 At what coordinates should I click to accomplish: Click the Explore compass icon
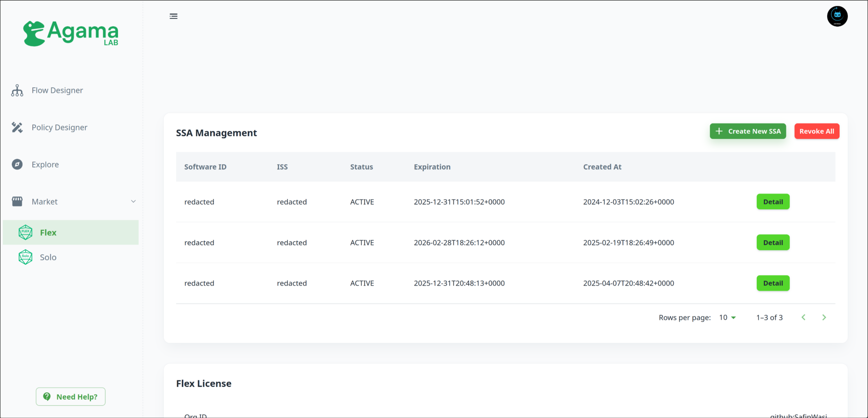17,165
